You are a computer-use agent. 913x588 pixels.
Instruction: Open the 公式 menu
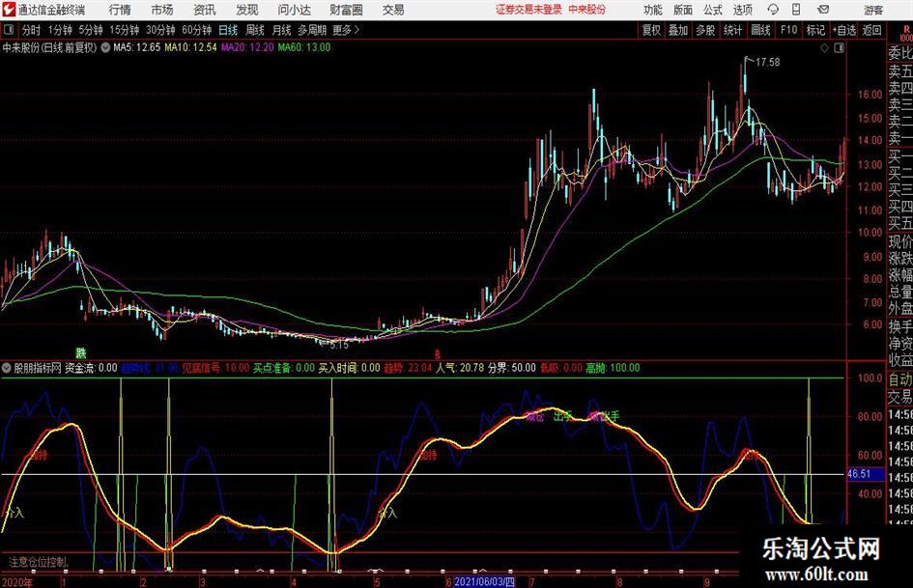tap(713, 10)
